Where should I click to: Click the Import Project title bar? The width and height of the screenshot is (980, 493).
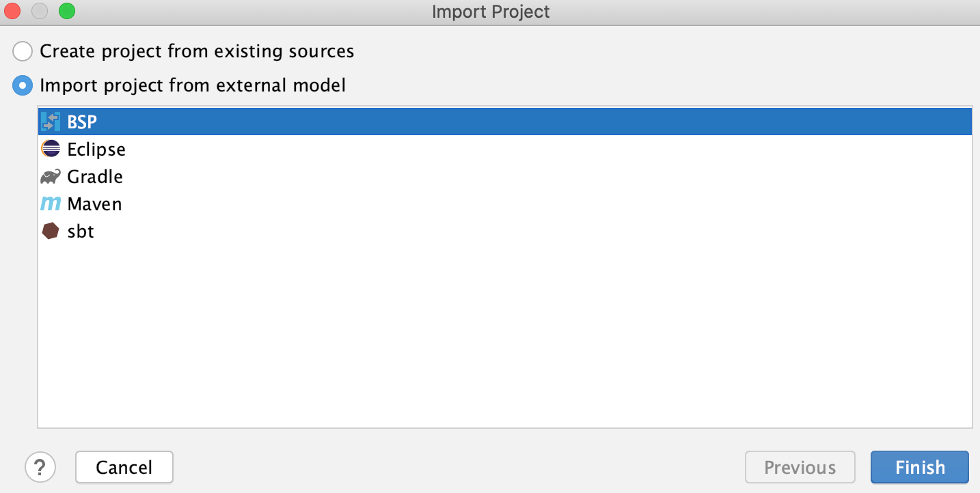(x=490, y=11)
